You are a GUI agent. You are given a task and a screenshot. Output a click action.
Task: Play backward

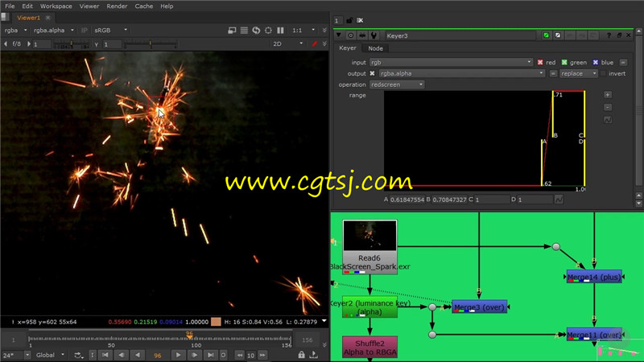[x=138, y=355]
